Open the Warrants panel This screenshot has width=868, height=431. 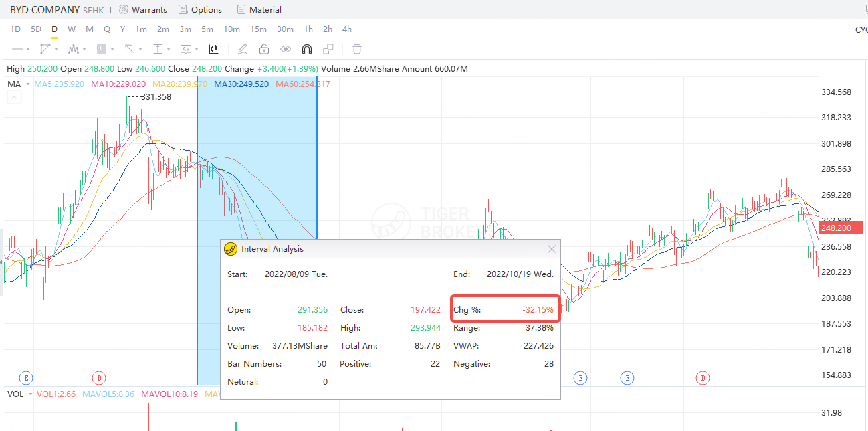coord(142,9)
